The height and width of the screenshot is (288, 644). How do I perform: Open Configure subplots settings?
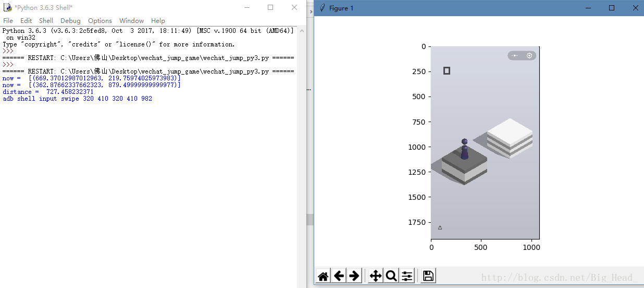coord(407,276)
